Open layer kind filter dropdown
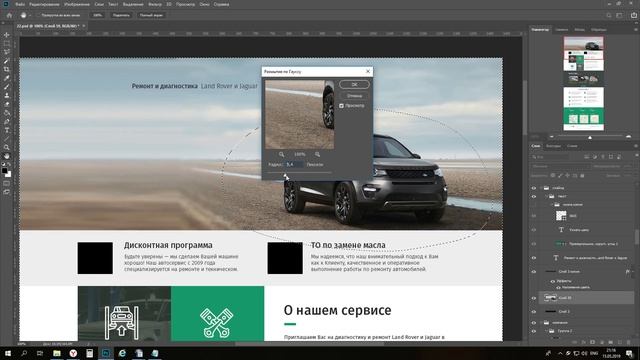This screenshot has width=640, height=360. (x=550, y=157)
